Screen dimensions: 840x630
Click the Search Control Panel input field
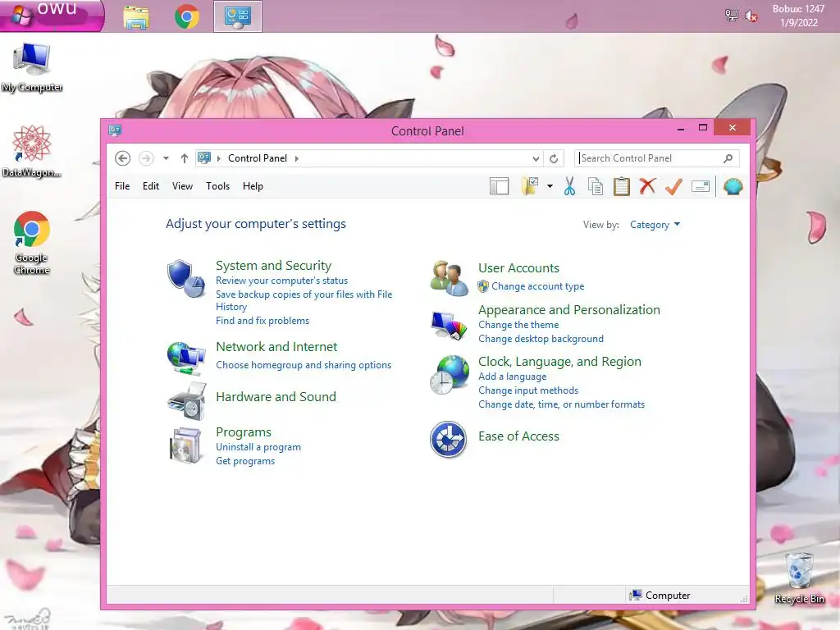(x=657, y=158)
